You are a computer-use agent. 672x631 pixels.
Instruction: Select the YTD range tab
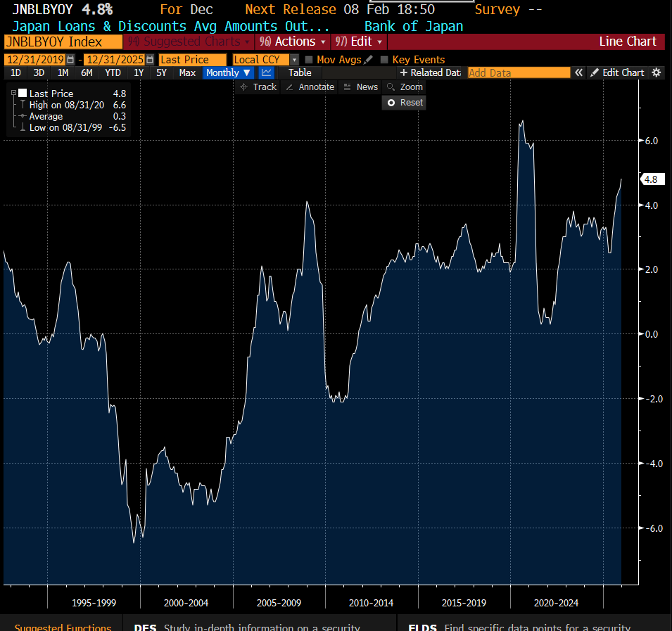[113, 73]
